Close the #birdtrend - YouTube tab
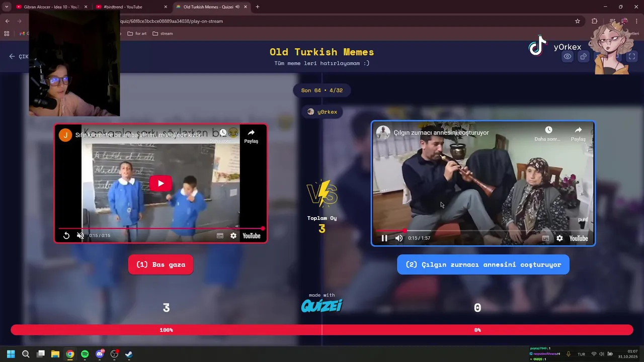This screenshot has width=644, height=362. (166, 7)
